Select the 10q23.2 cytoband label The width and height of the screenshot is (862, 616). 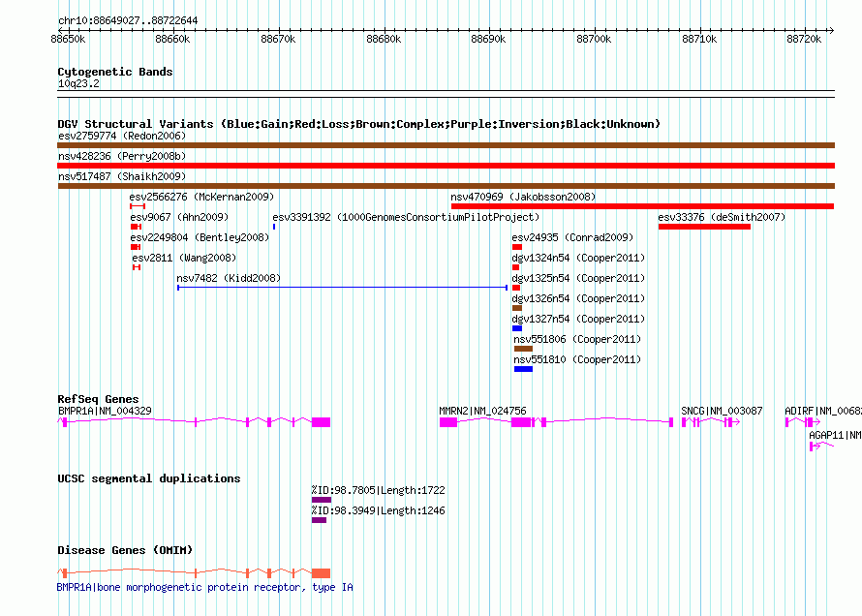pyautogui.click(x=78, y=83)
